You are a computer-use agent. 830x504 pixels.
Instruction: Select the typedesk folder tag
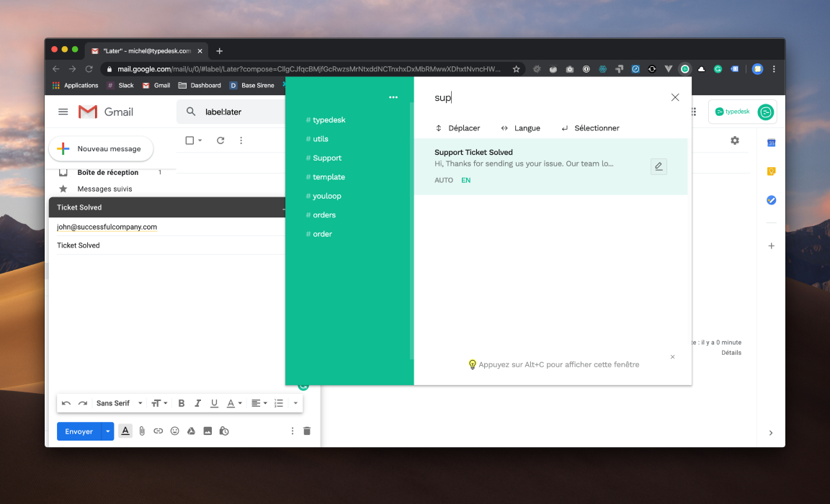326,120
